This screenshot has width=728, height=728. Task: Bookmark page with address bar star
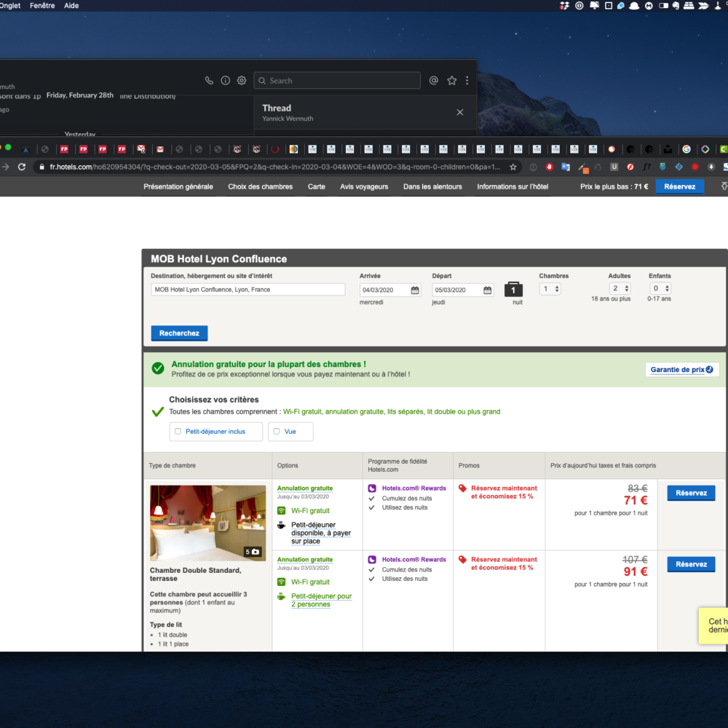tap(513, 167)
